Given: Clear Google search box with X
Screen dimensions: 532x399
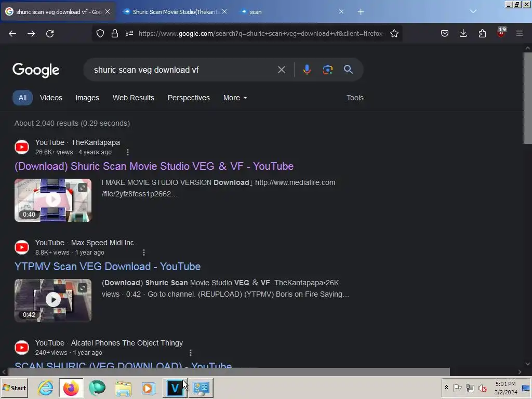Looking at the screenshot, I should pos(282,70).
